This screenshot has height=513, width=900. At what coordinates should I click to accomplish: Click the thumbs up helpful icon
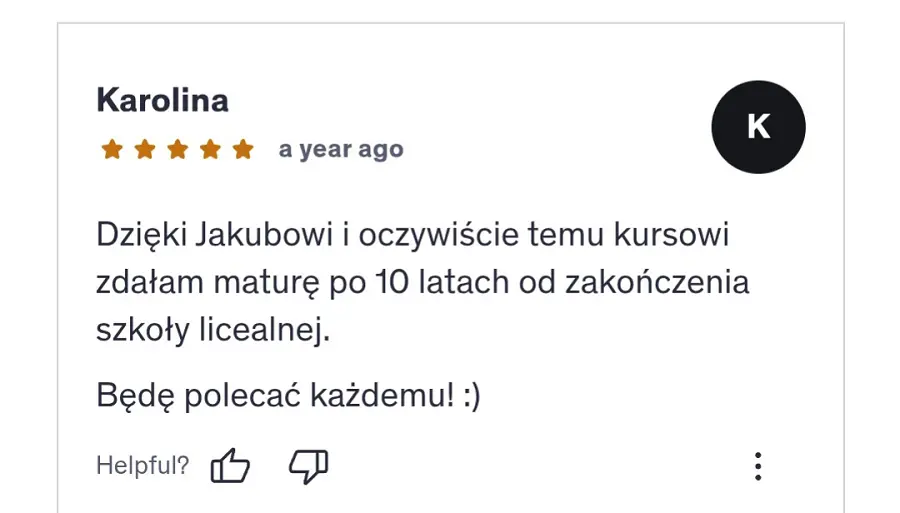pos(230,465)
